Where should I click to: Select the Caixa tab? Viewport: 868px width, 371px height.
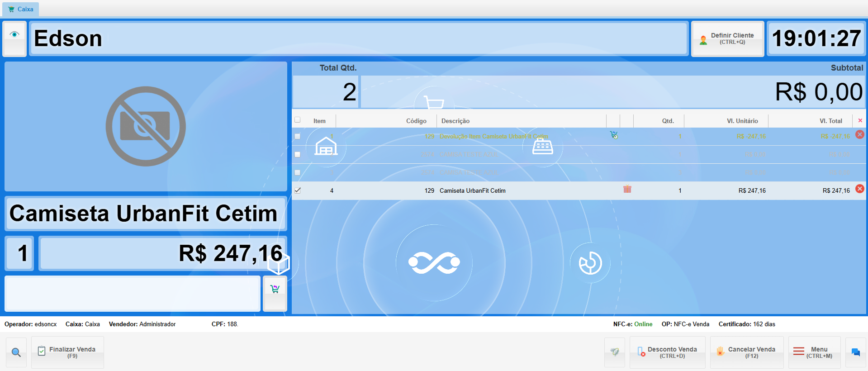[x=21, y=9]
